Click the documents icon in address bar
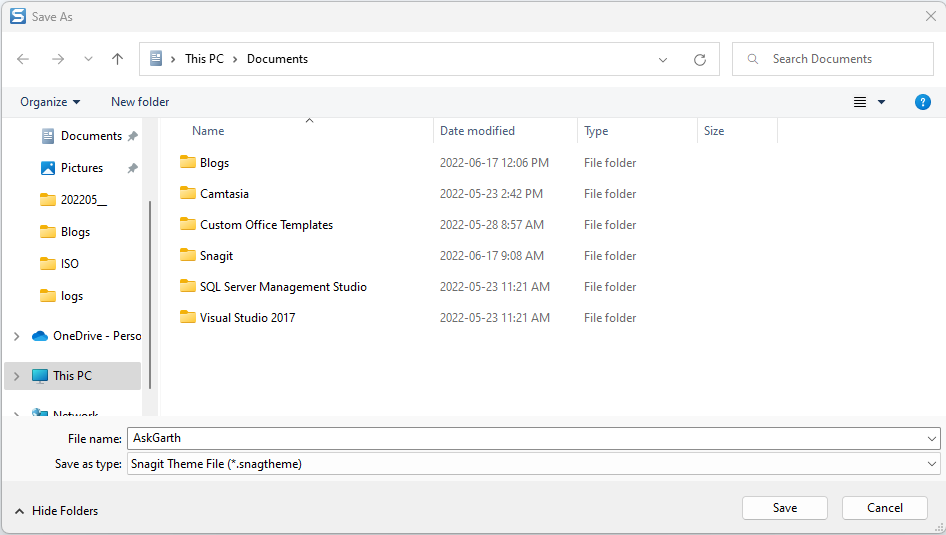Screen dimensions: 946x535 point(156,59)
